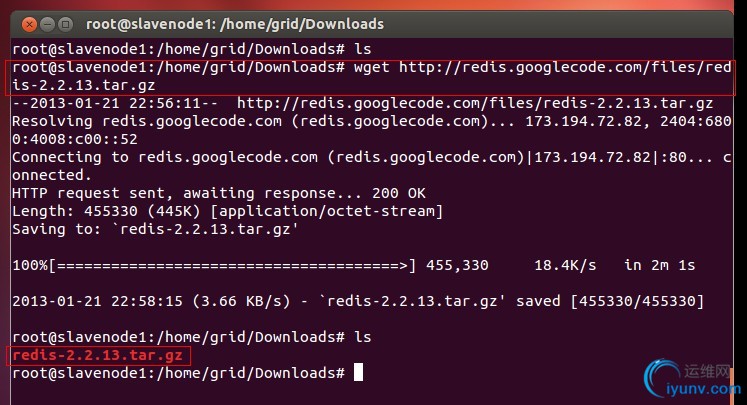Click the highlighted redis-2.2.13.tar.gz file name
This screenshot has height=405, width=747.
click(x=98, y=355)
